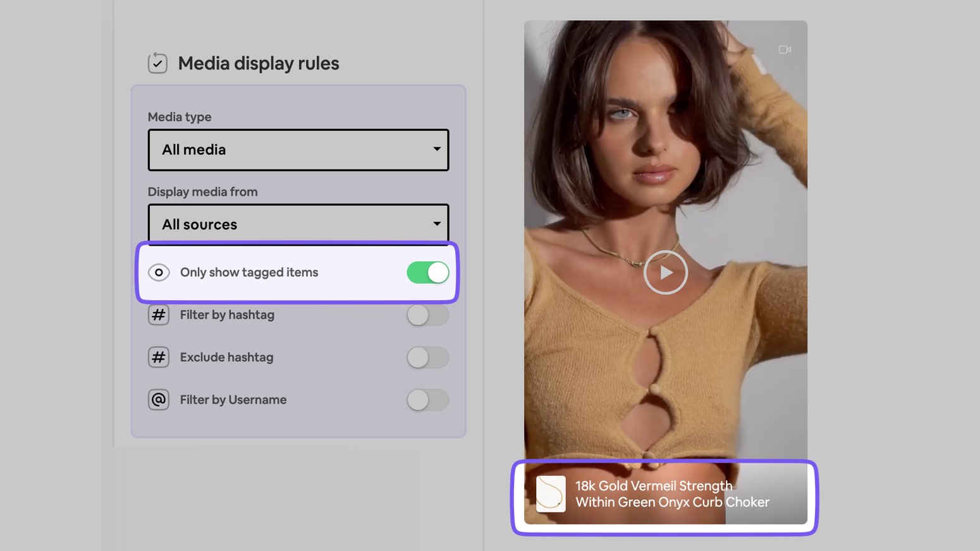Enable the Filter by Username toggle
The height and width of the screenshot is (551, 980).
(428, 399)
